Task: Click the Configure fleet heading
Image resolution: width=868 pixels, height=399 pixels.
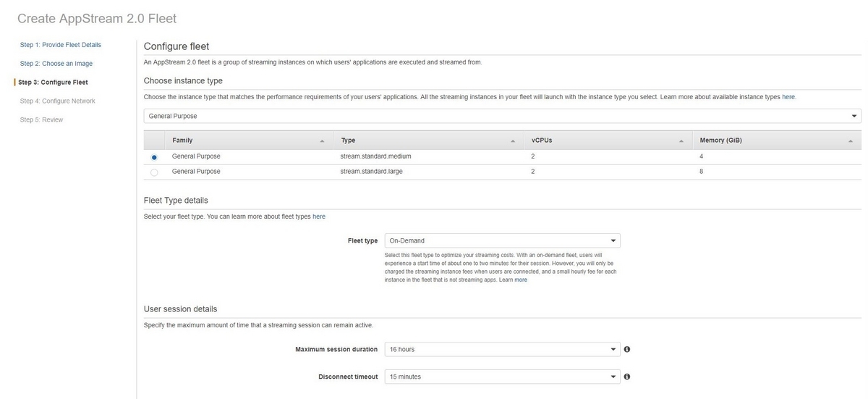Action: [176, 46]
